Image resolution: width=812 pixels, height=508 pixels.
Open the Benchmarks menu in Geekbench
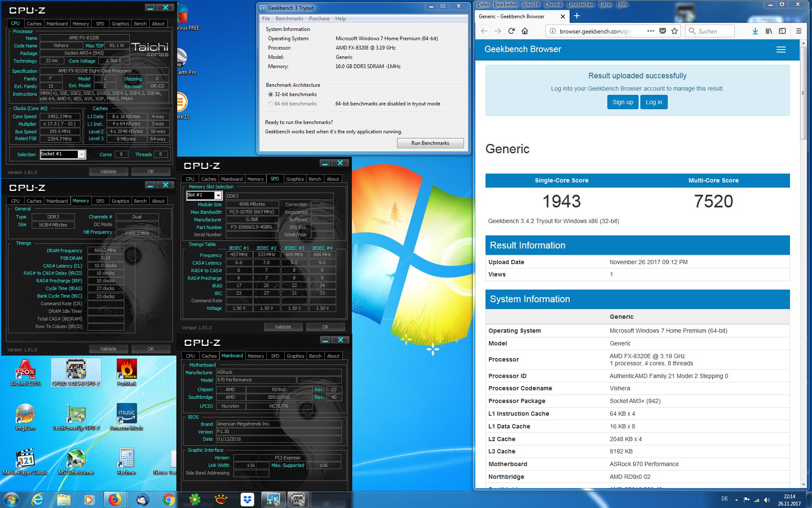[x=289, y=19]
